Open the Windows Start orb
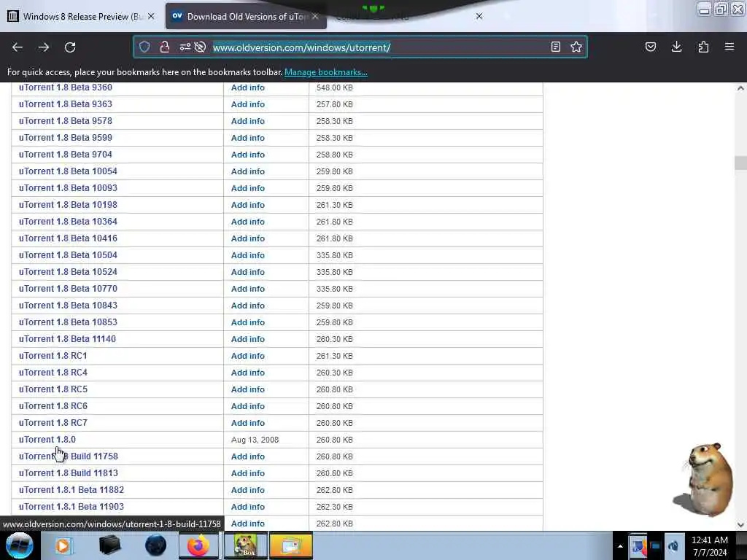Image resolution: width=747 pixels, height=560 pixels. tap(20, 545)
